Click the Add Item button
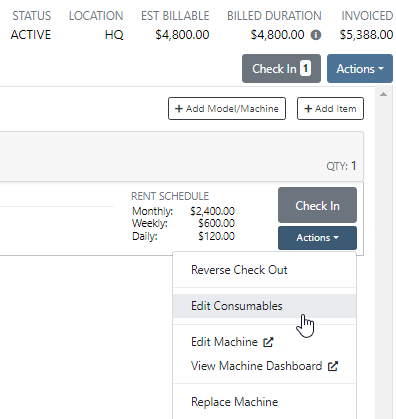 [x=330, y=108]
